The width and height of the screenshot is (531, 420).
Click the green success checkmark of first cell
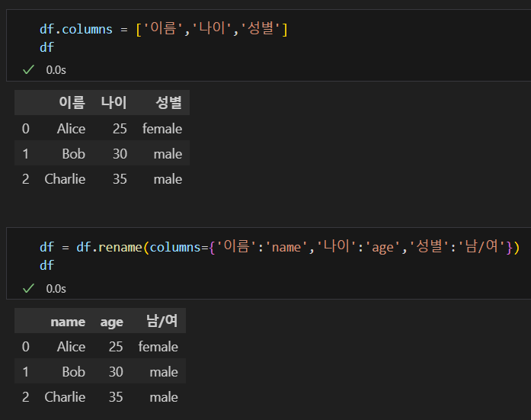pyautogui.click(x=28, y=70)
